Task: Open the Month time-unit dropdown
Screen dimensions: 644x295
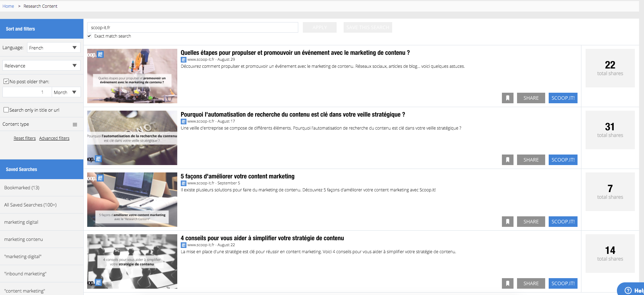Action: click(x=66, y=92)
